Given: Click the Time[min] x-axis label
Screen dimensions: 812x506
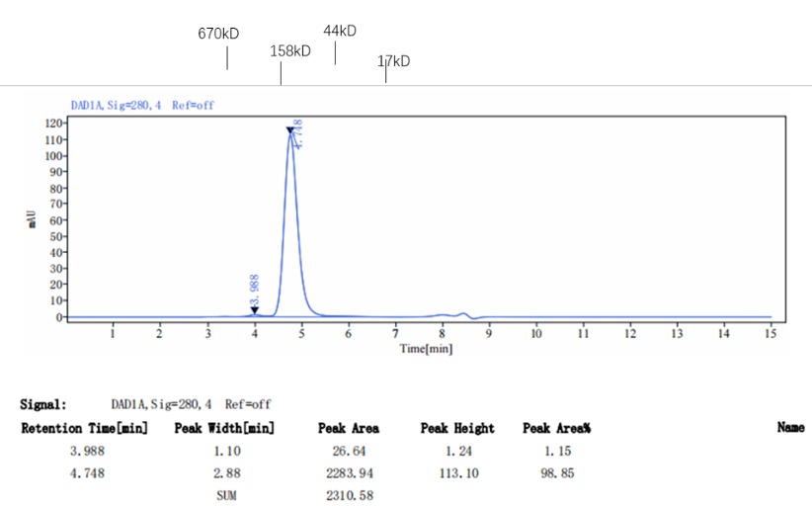Looking at the screenshot, I should point(426,349).
